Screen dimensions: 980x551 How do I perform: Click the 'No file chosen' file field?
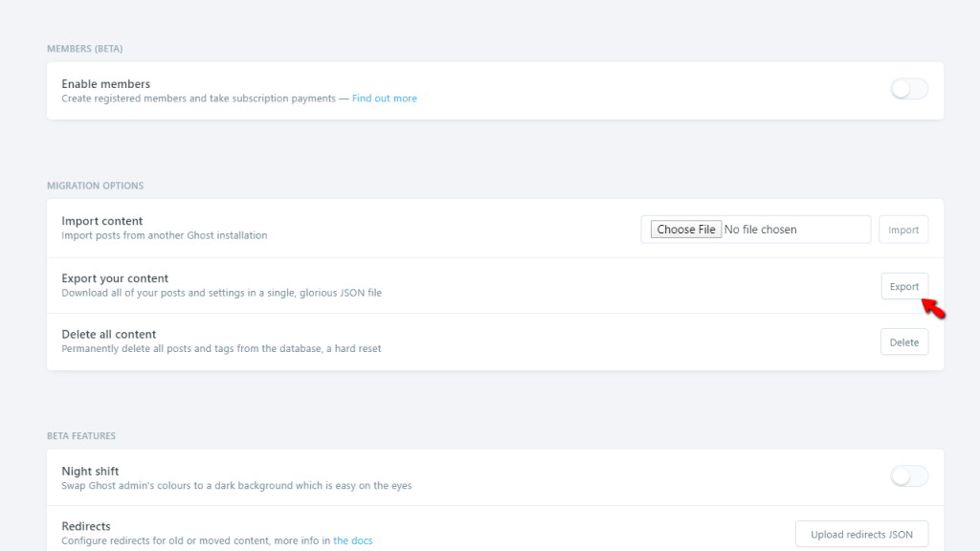(x=761, y=230)
